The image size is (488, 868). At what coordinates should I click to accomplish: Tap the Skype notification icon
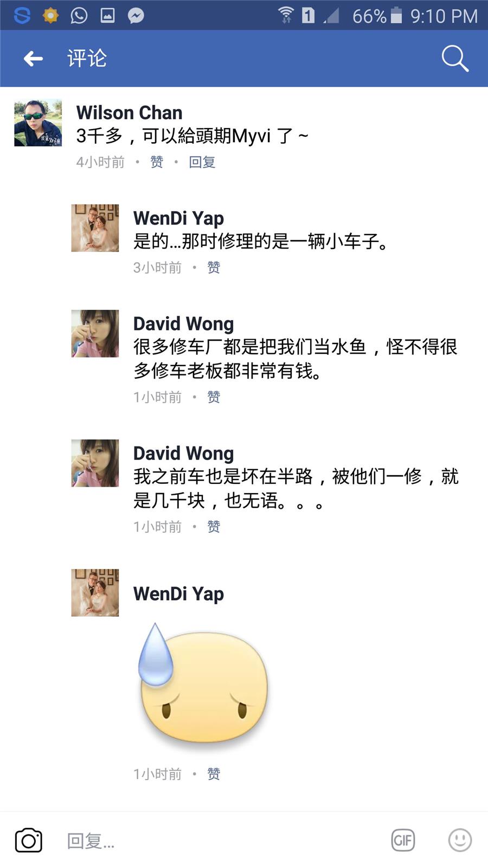click(x=22, y=15)
